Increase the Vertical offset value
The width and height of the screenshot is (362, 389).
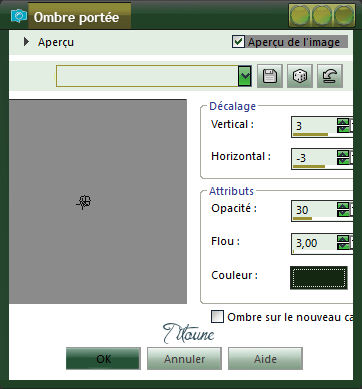click(343, 122)
